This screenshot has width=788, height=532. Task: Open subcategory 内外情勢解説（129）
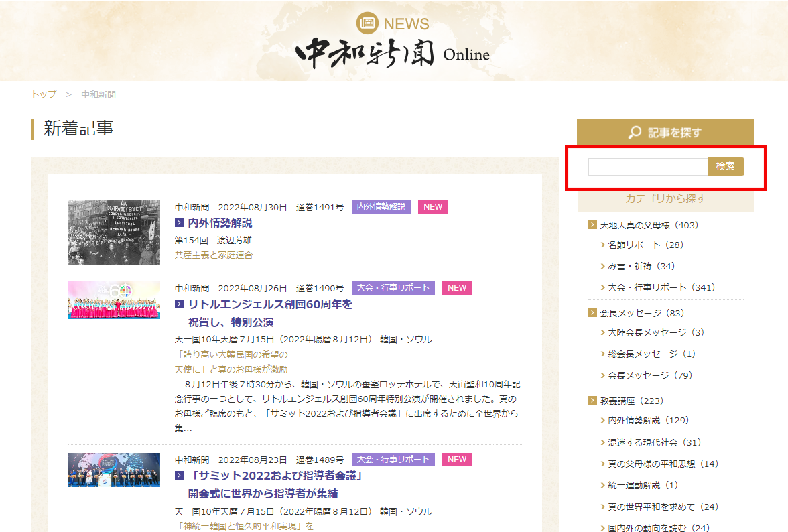(649, 421)
